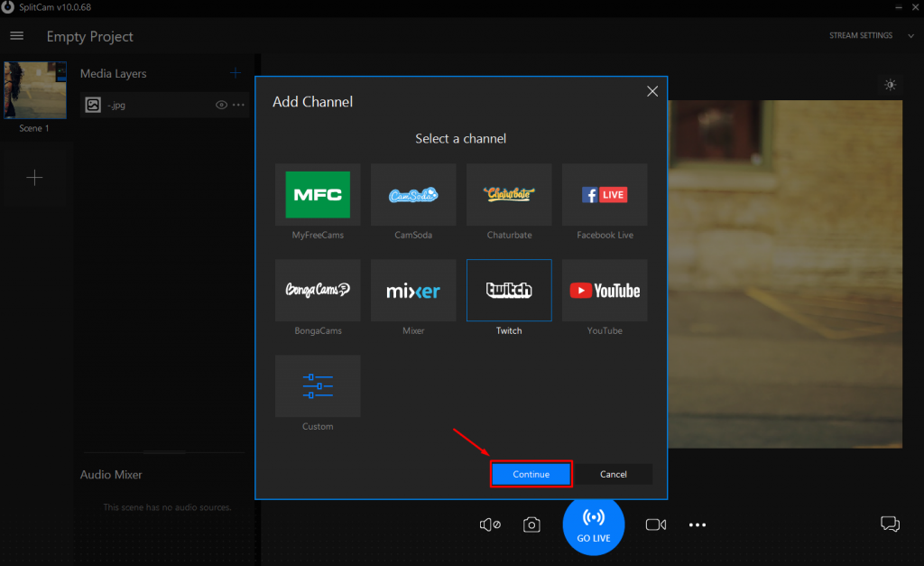This screenshot has width=924, height=566.
Task: Click the SplitCam logo icon in title bar
Action: pos(7,7)
